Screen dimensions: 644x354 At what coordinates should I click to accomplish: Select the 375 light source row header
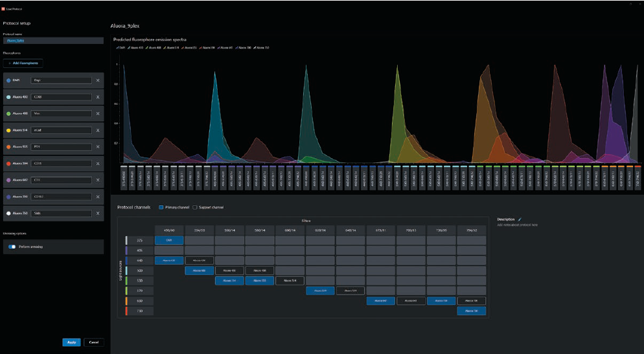point(140,240)
